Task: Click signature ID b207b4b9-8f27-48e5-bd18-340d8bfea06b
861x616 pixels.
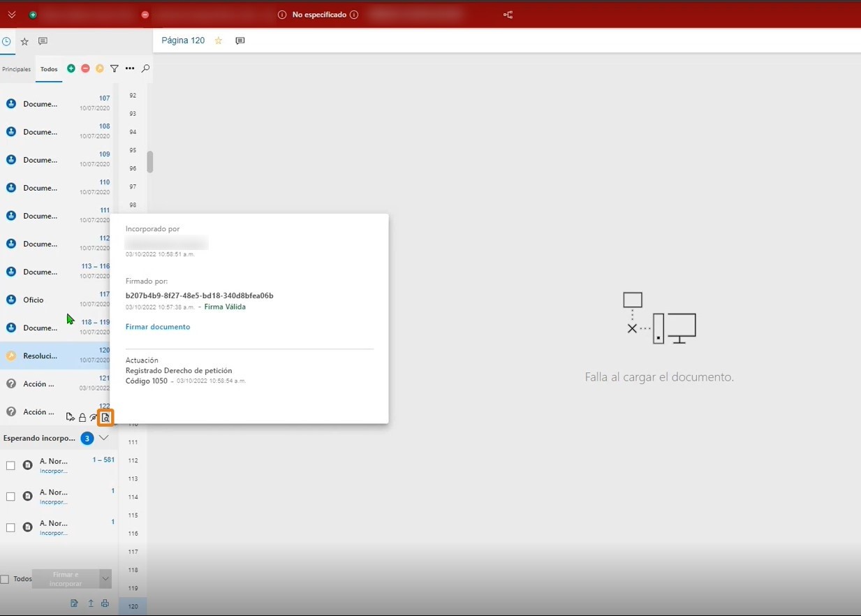Action: point(200,295)
